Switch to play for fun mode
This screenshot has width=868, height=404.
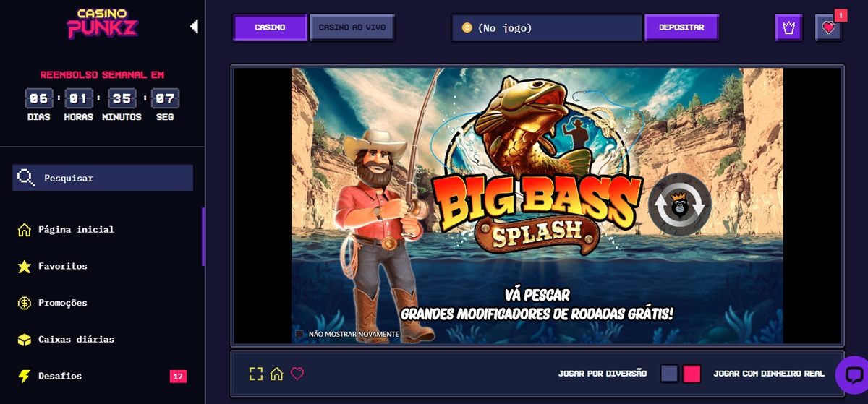coord(669,374)
